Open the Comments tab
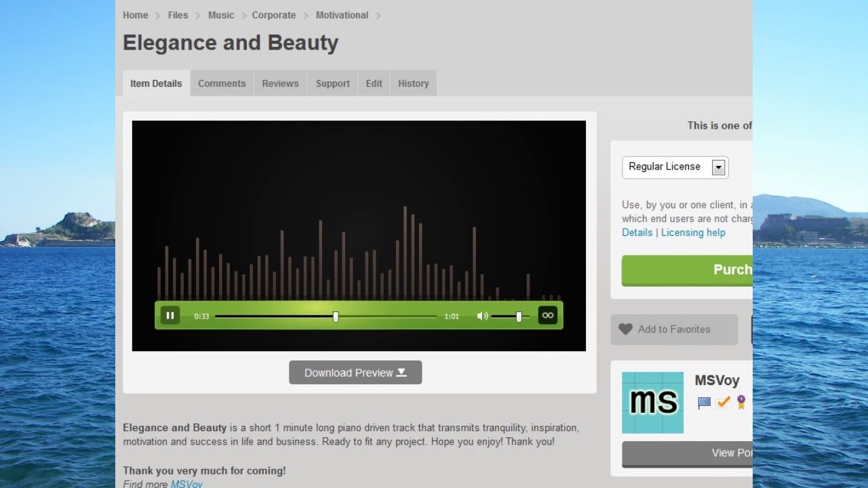 point(222,83)
